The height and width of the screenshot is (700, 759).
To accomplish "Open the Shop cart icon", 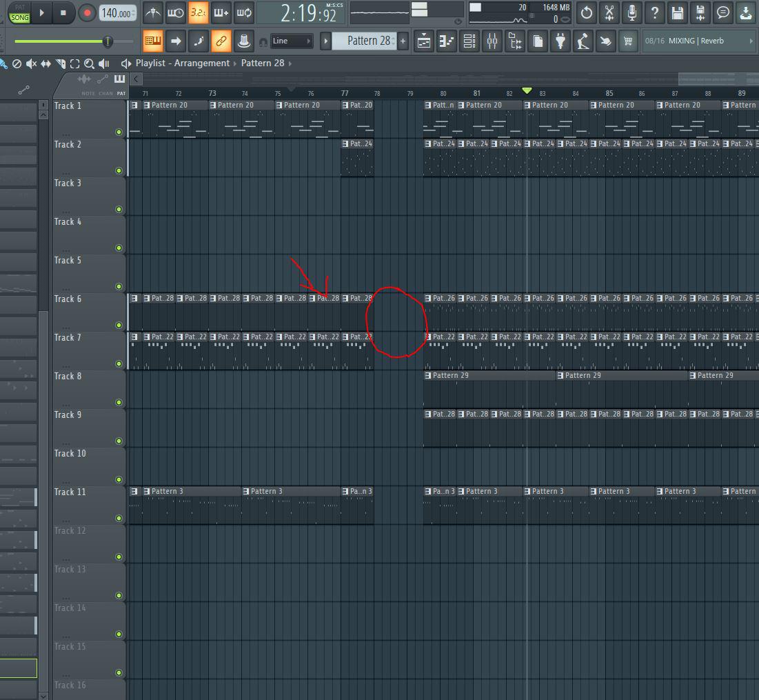I will 629,41.
